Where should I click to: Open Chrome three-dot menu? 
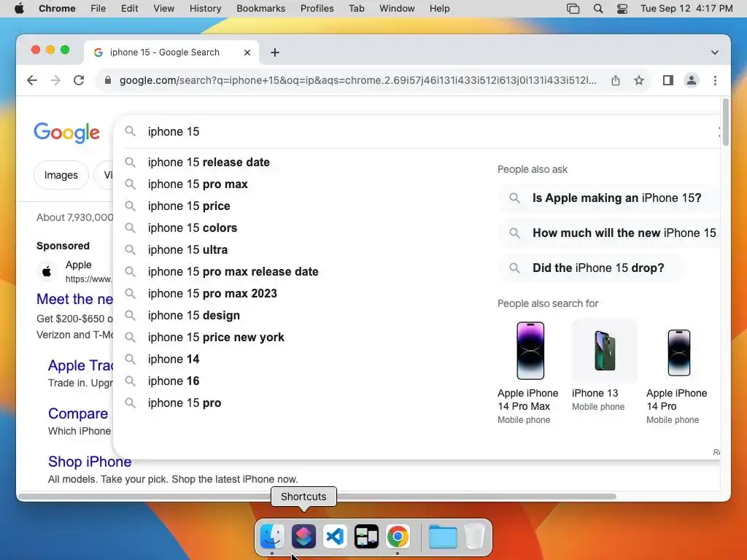(x=715, y=80)
